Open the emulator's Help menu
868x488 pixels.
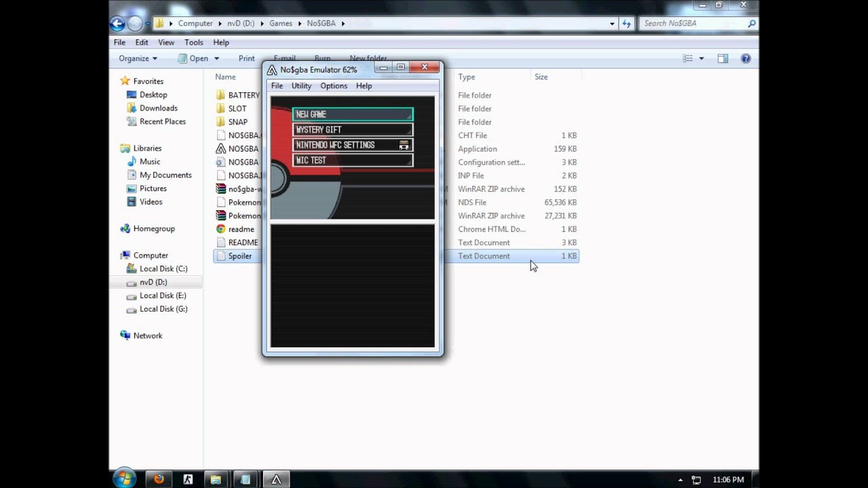tap(363, 86)
